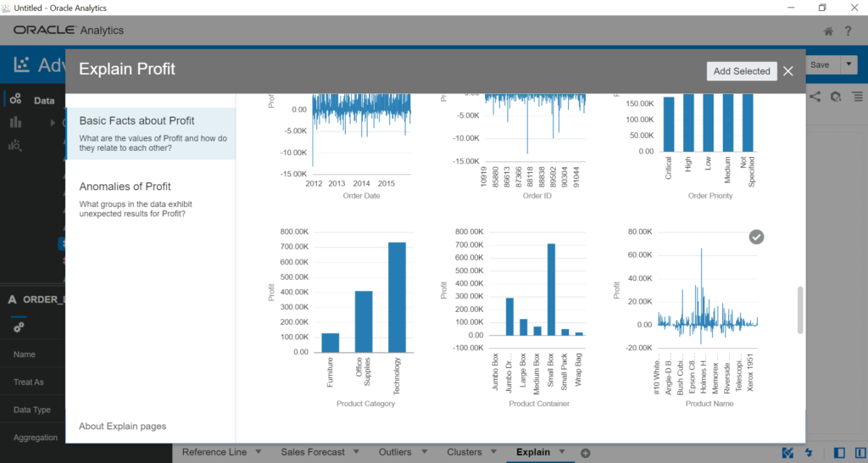Click the Technology bar in Product Category chart
The image size is (868, 463).
click(397, 297)
